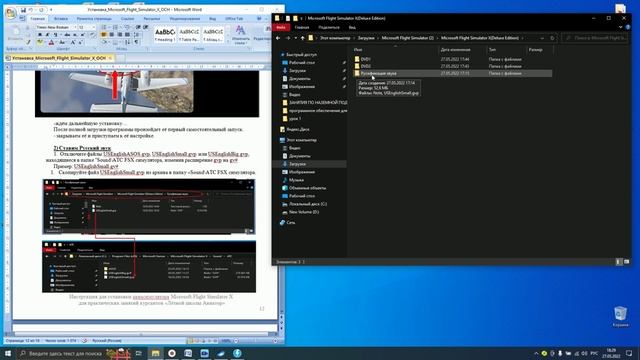Toggle Underline formatting in Word
This screenshot has width=640, height=360.
(55, 35)
